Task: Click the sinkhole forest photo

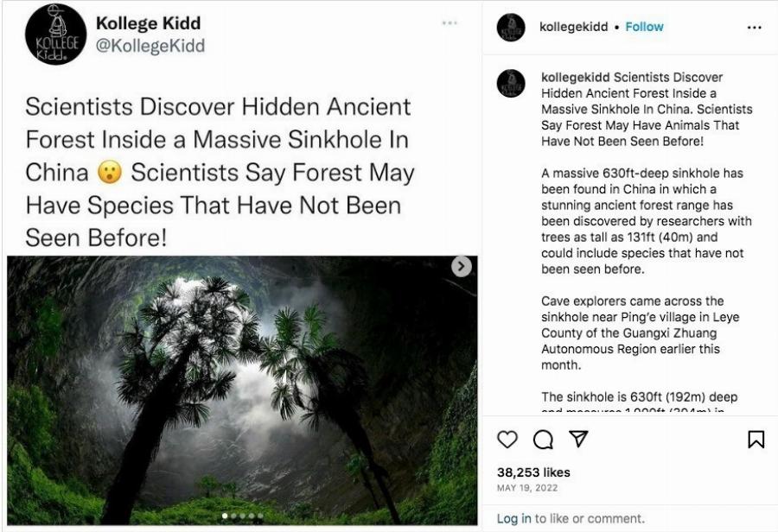Action: click(x=242, y=389)
